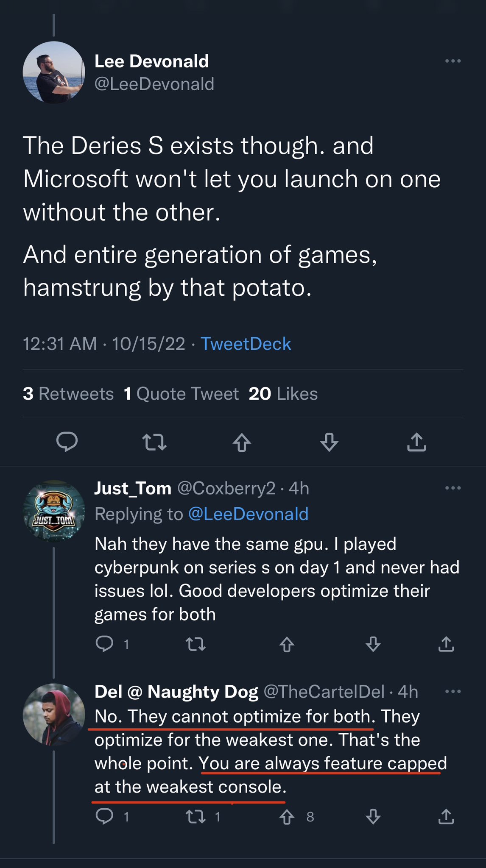Screen dimensions: 486x868
Task: Retweet Lee Devonald's main tweet
Action: pos(154,442)
